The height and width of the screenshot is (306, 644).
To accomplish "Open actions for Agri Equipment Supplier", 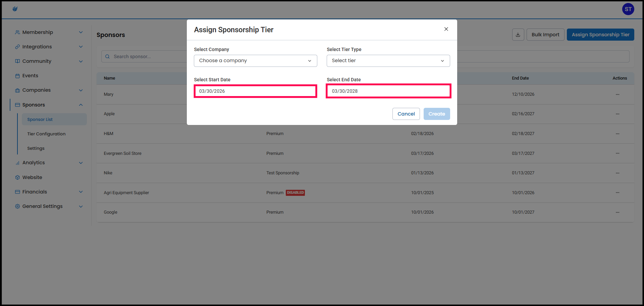I will point(618,192).
